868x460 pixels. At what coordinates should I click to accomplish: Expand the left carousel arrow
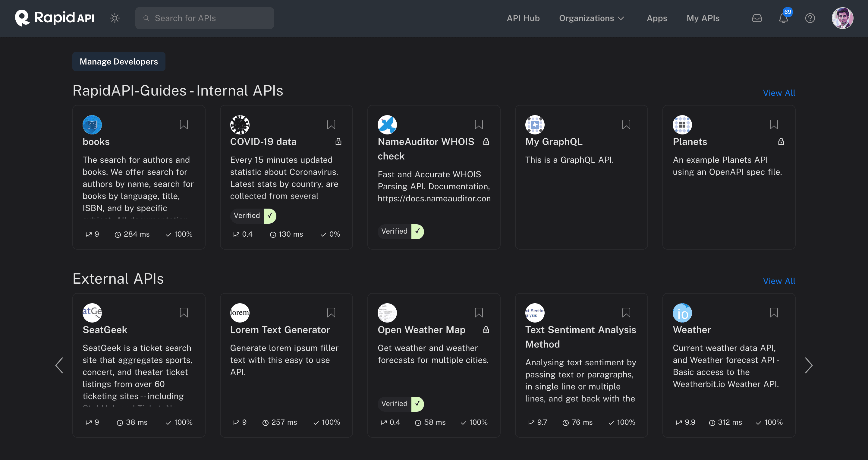60,366
